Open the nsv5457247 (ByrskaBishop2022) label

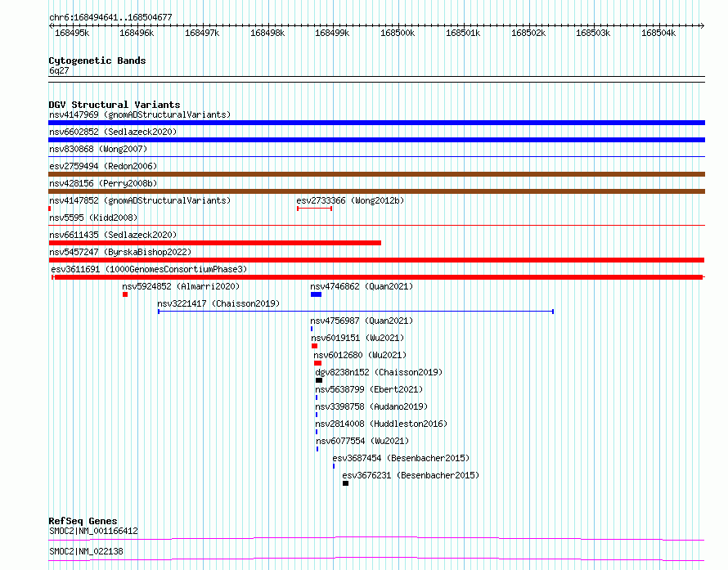coord(120,252)
